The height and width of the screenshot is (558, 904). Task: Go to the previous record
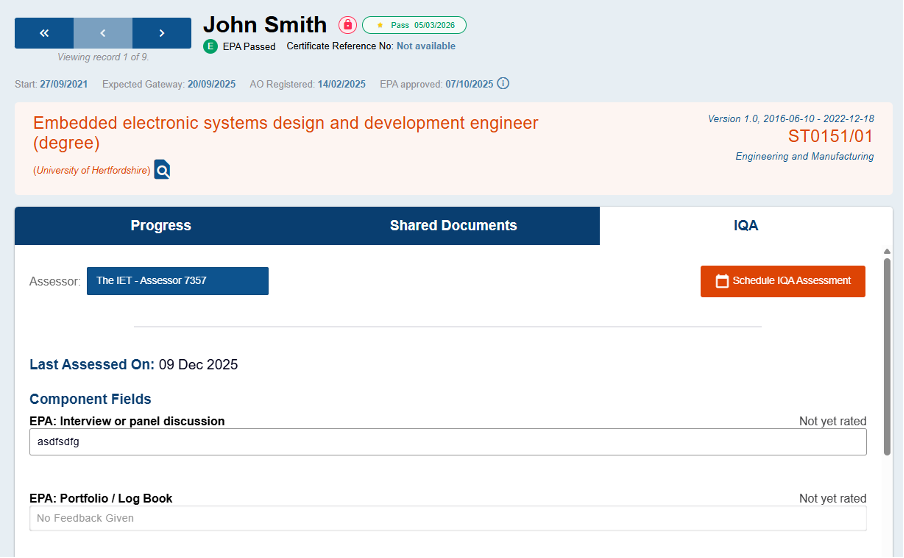[x=103, y=33]
